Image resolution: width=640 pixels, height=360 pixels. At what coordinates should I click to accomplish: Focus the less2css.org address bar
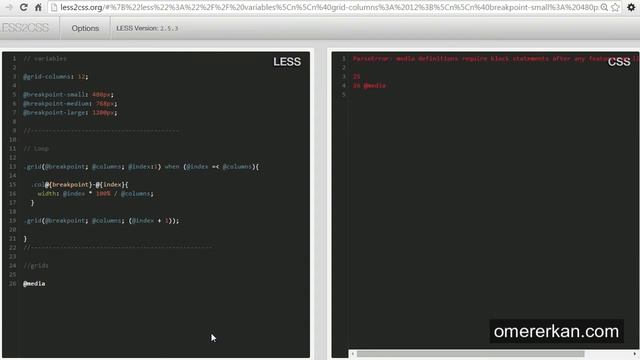[329, 7]
